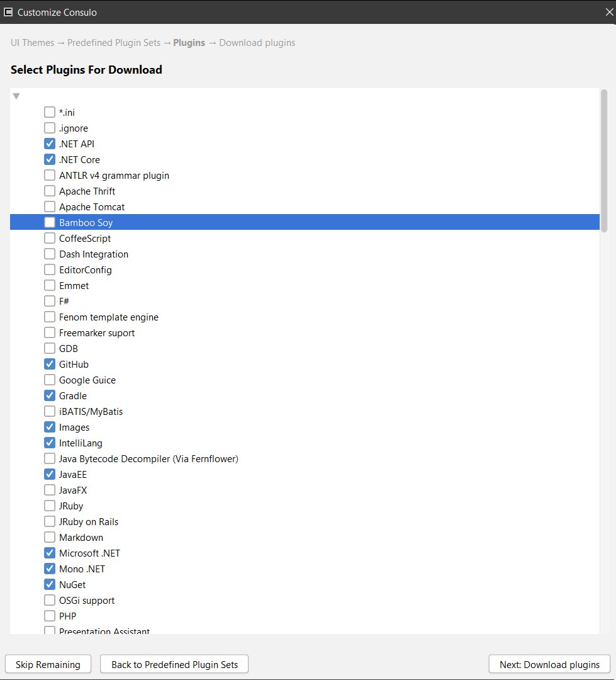Go to UI Themes step in breadcrumb
616x680 pixels.
point(33,43)
